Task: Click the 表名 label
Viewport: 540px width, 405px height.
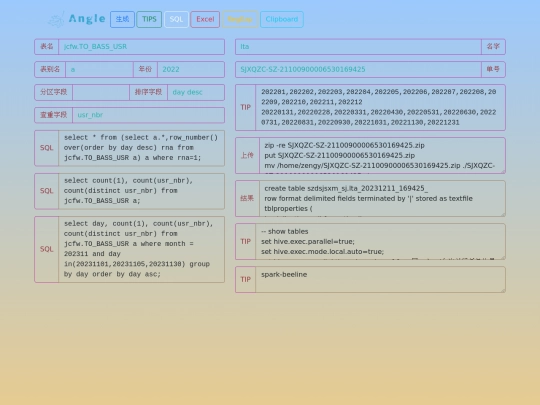Action: tap(46, 46)
